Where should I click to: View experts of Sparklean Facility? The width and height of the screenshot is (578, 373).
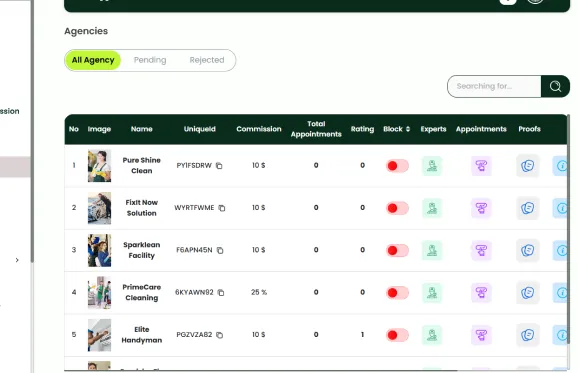[x=432, y=251]
